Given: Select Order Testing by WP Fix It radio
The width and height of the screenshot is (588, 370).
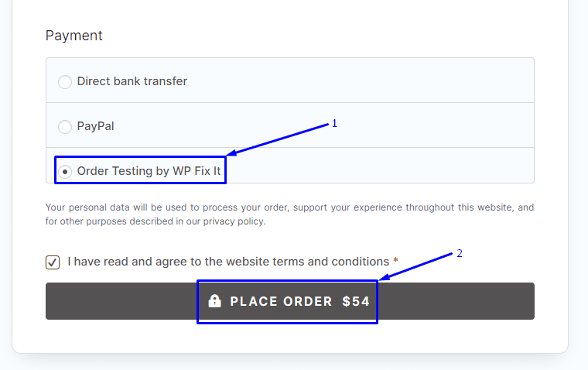Looking at the screenshot, I should point(66,171).
